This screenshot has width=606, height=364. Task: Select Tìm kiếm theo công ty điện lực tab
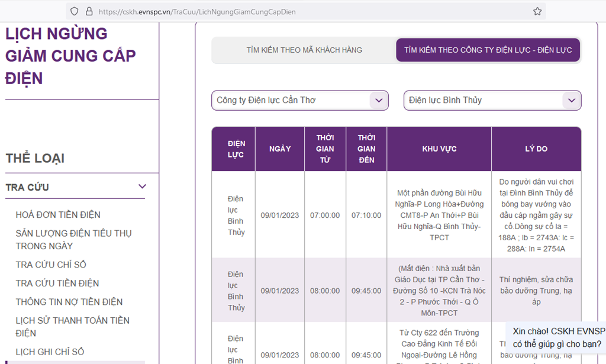(488, 50)
